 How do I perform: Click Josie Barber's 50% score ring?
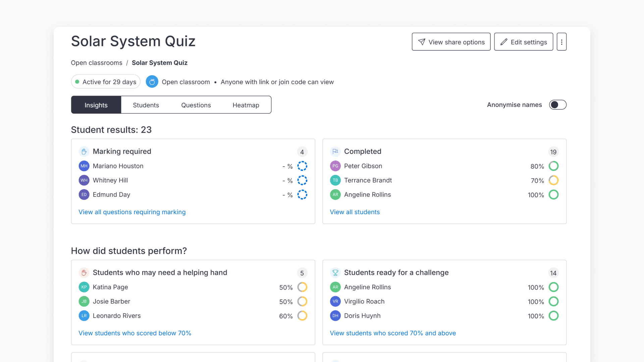tap(302, 302)
